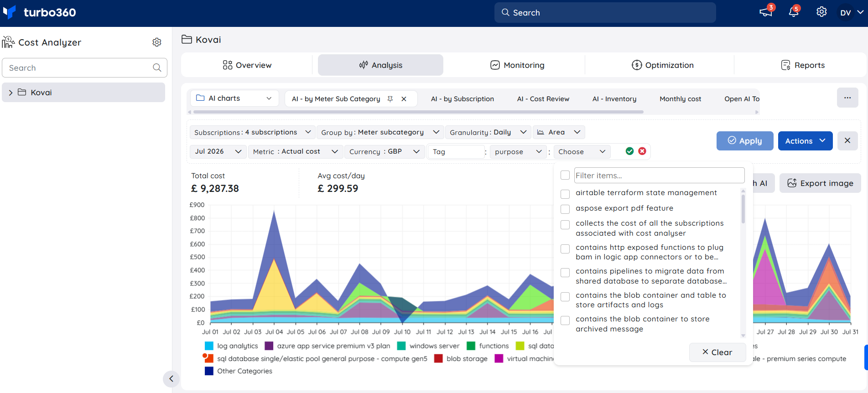The image size is (868, 393).
Task: Confirm the tag filter with green check
Action: click(629, 151)
